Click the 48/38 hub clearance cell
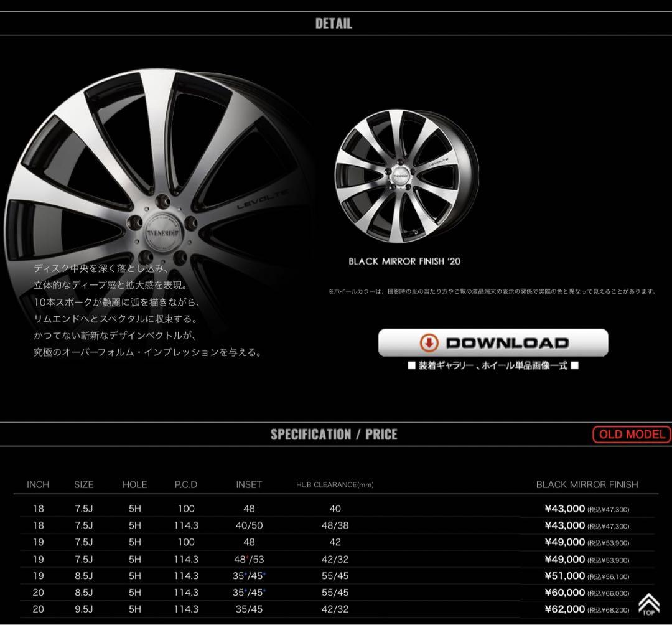The height and width of the screenshot is (625, 672). 335,525
